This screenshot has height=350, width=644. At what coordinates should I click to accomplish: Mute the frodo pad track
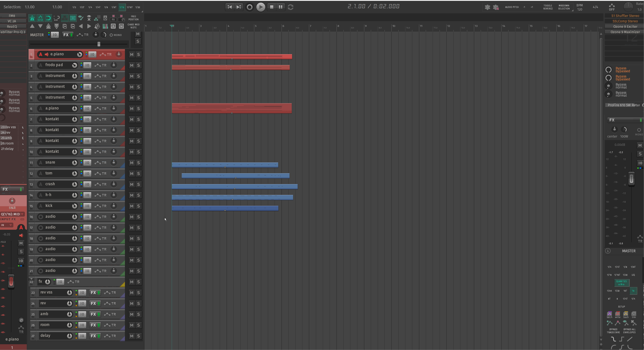132,65
